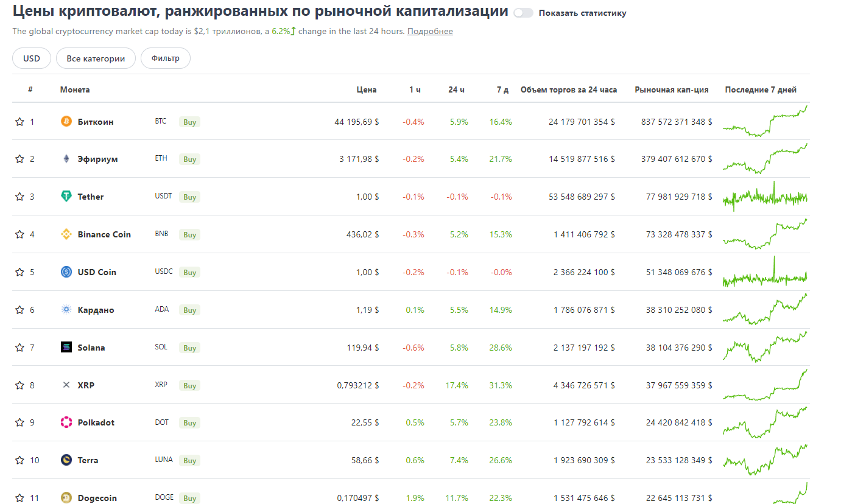Open the 'Биткоин' coin page link
The image size is (841, 504).
click(96, 122)
